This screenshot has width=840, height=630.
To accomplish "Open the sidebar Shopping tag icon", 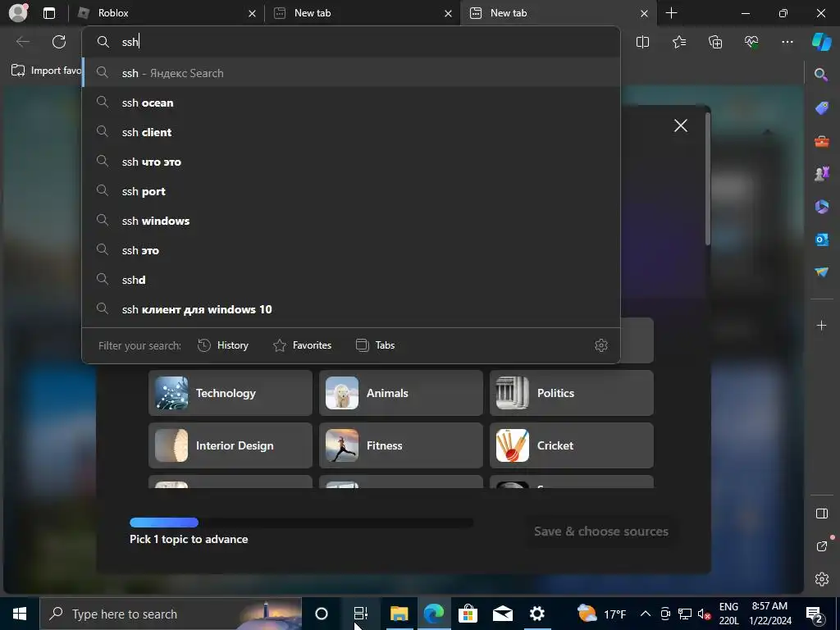I will (821, 107).
